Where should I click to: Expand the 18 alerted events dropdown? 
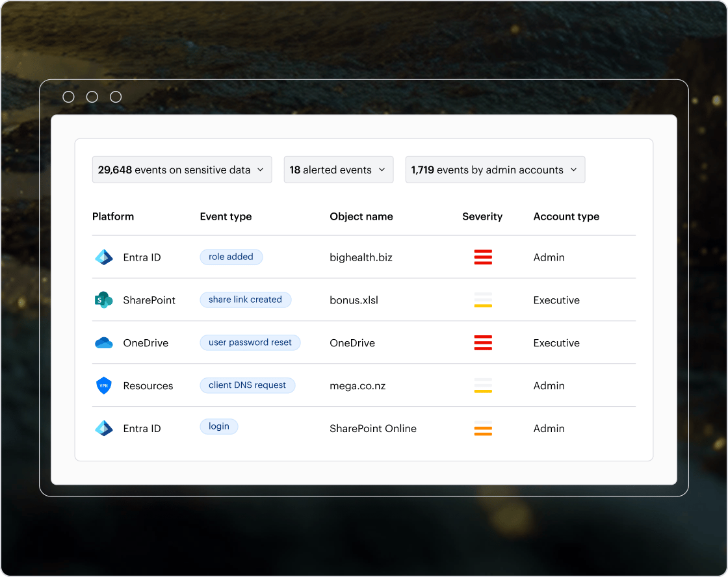(339, 170)
